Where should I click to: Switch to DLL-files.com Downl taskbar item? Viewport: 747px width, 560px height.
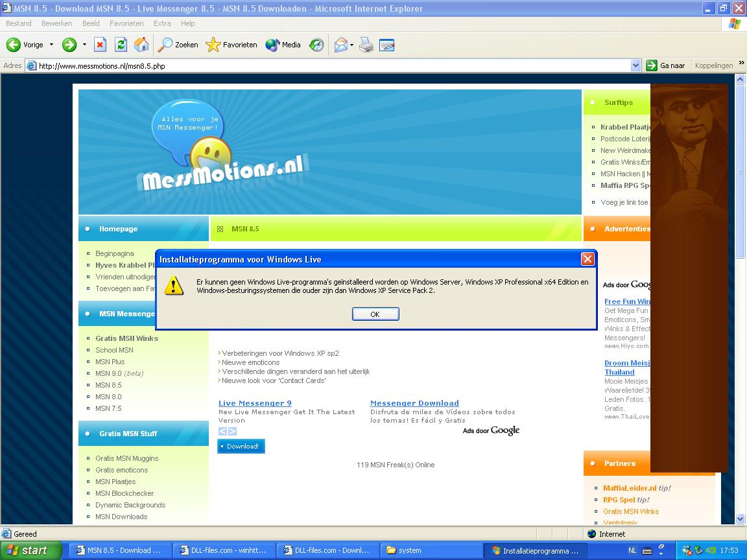tap(327, 550)
